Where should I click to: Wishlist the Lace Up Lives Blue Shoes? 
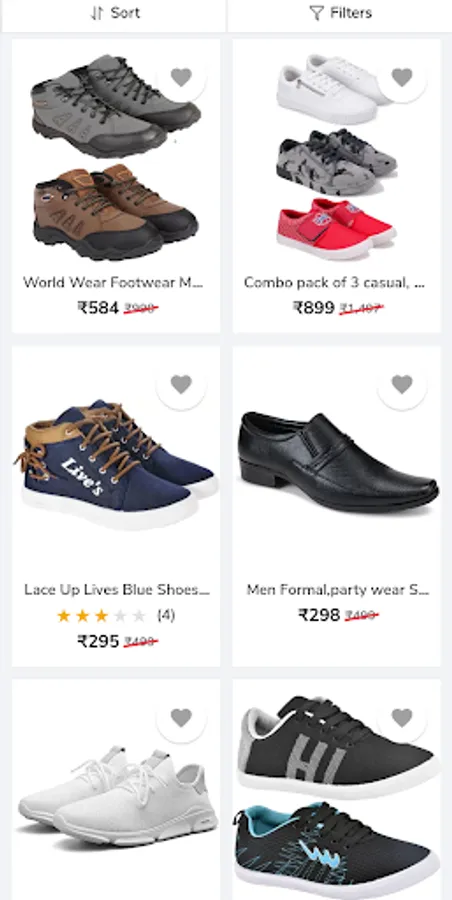pos(181,384)
